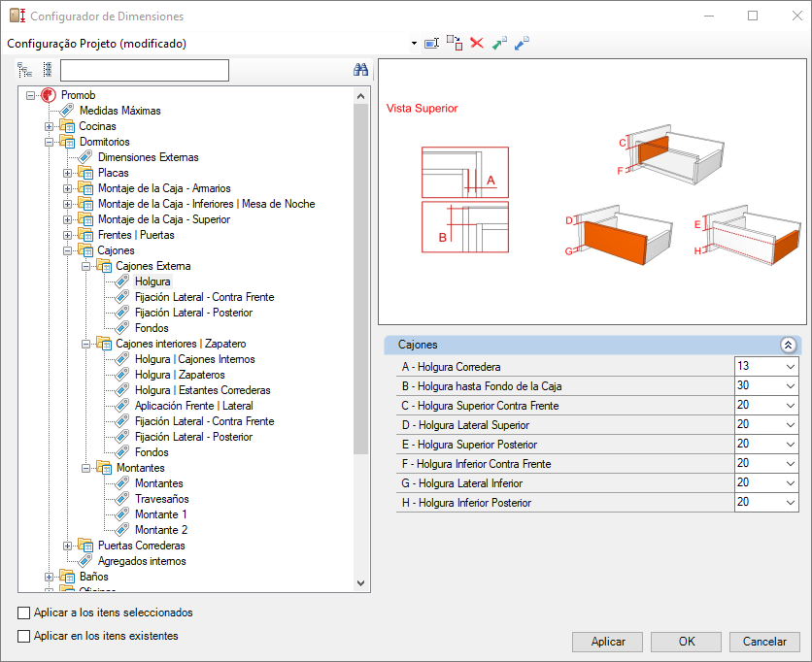Open the B - Holgura hasta Fondo dropdown

[x=791, y=386]
